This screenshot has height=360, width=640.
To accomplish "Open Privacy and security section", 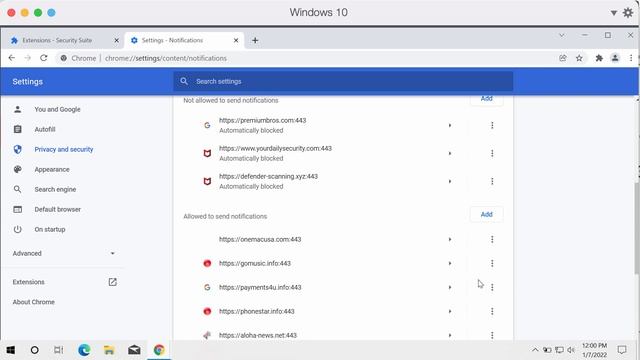I will pos(64,149).
